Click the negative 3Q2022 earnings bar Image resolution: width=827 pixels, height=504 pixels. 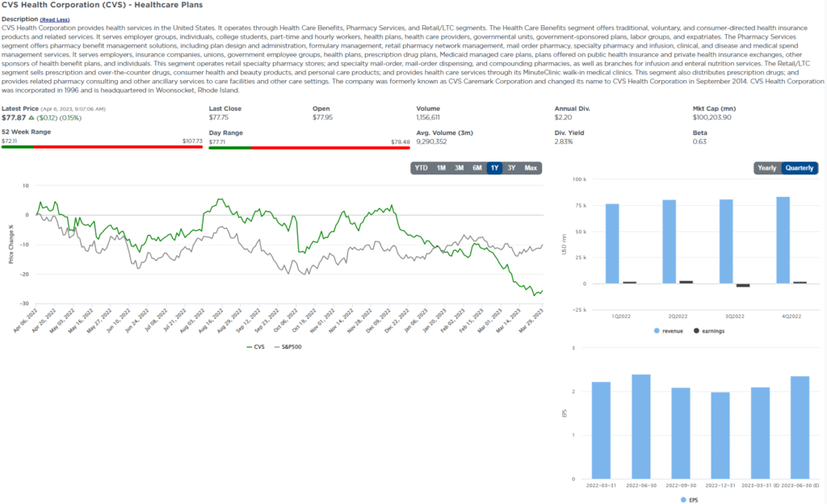pos(743,285)
